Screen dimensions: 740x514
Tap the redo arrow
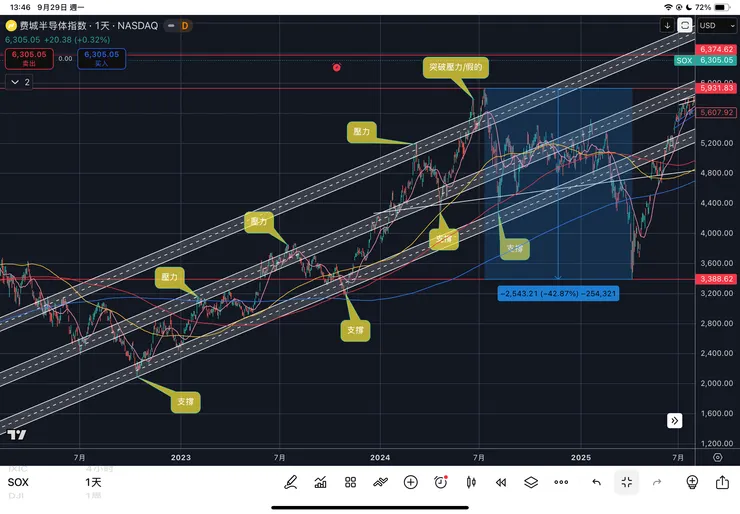(657, 482)
